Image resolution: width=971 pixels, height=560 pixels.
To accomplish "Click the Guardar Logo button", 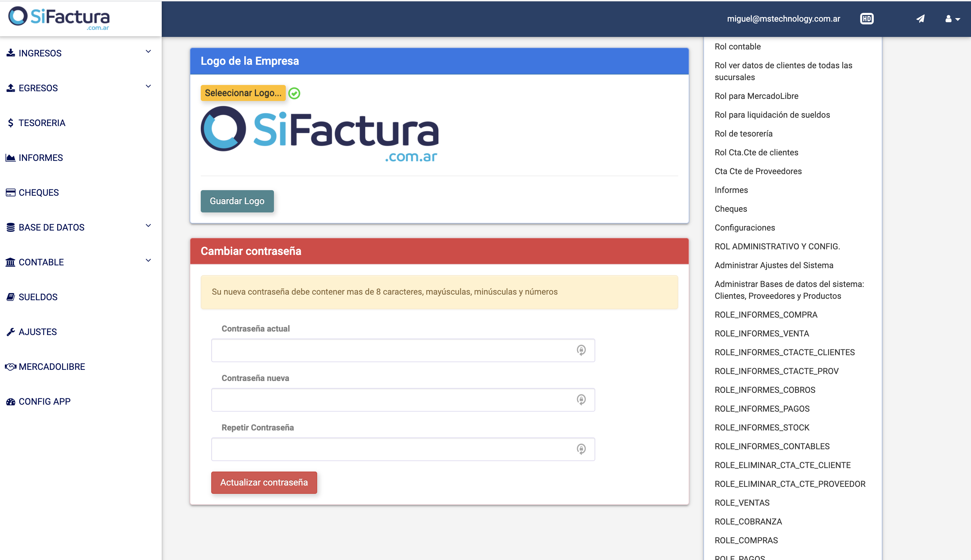I will 237,201.
